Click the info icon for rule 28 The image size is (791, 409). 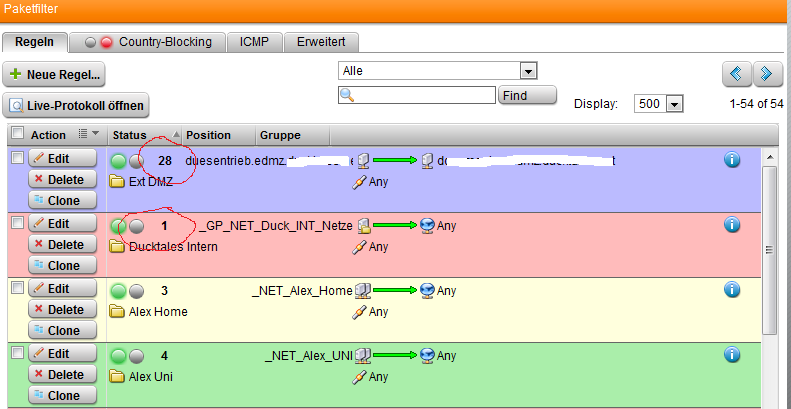pyautogui.click(x=731, y=160)
